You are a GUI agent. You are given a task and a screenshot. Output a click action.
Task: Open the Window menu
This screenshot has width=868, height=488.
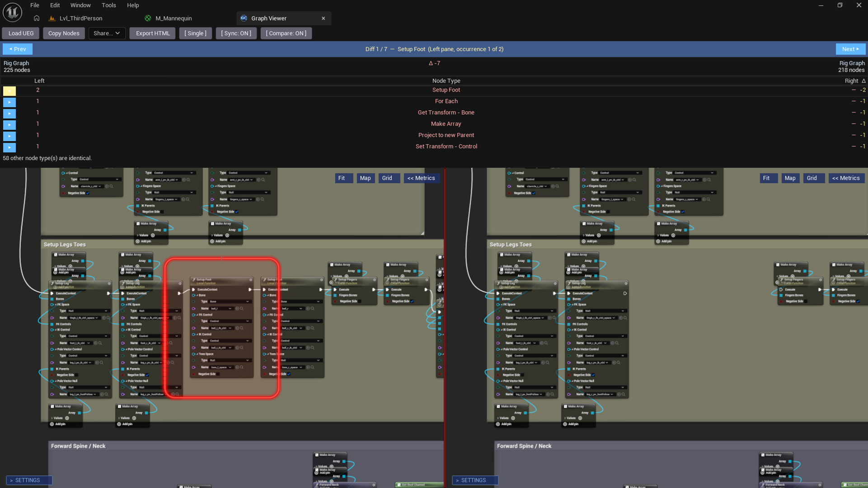click(x=80, y=5)
